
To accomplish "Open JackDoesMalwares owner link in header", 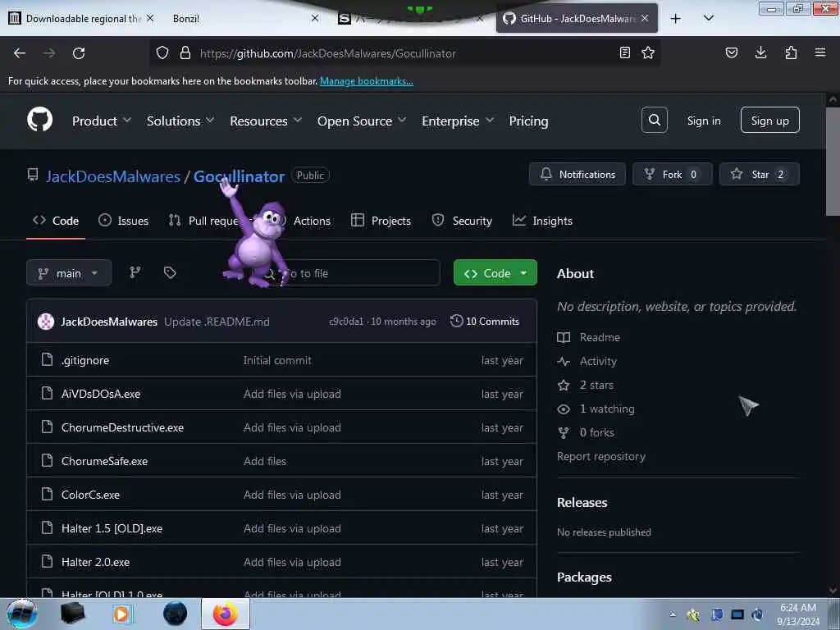I will coord(113,176).
